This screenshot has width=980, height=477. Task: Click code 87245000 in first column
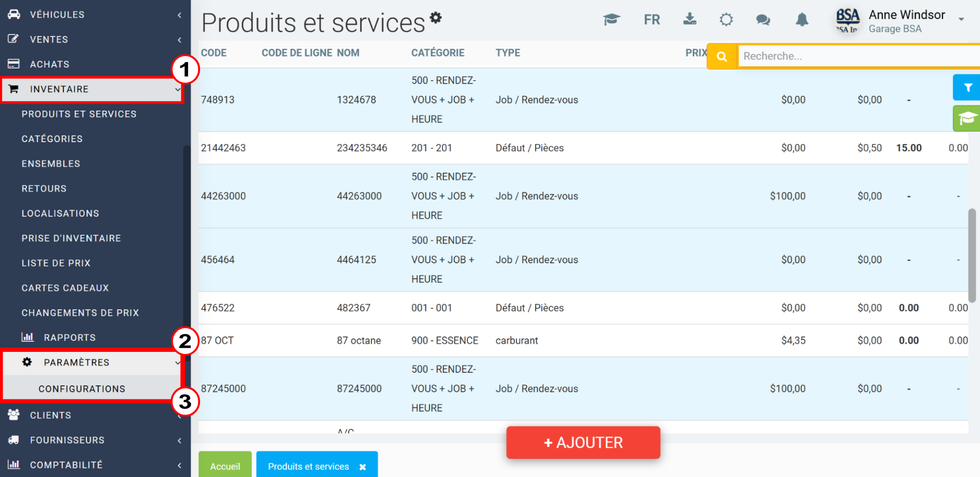tap(223, 388)
